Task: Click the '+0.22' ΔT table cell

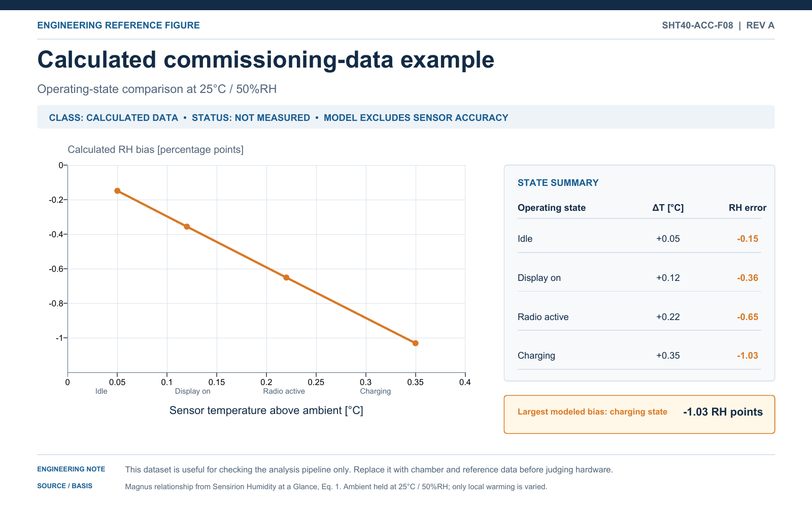Action: (668, 317)
